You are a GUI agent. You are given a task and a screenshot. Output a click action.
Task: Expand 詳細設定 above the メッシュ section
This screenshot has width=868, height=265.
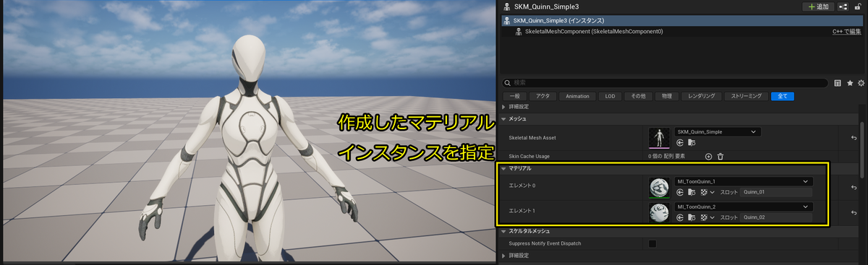[504, 107]
